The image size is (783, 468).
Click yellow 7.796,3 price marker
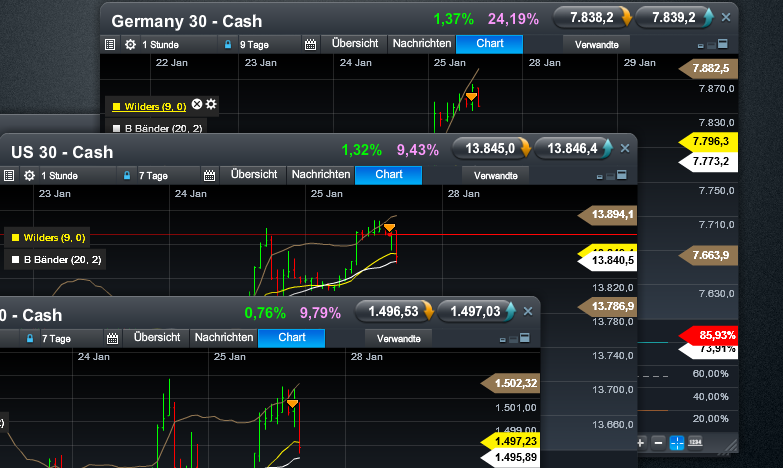coord(709,141)
